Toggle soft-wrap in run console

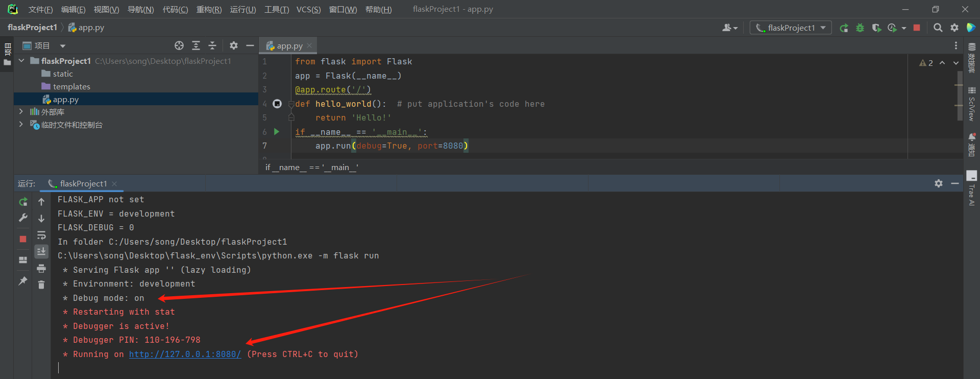point(41,235)
